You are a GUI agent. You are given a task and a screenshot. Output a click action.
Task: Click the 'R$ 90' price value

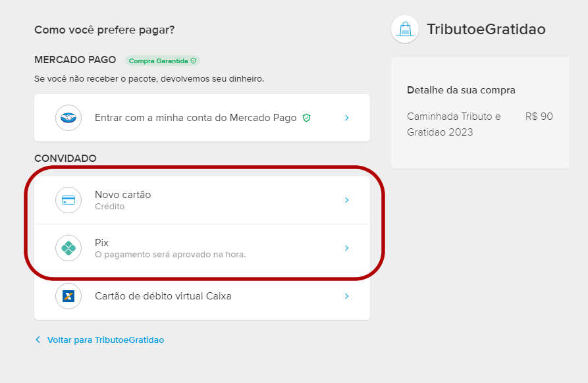[539, 116]
